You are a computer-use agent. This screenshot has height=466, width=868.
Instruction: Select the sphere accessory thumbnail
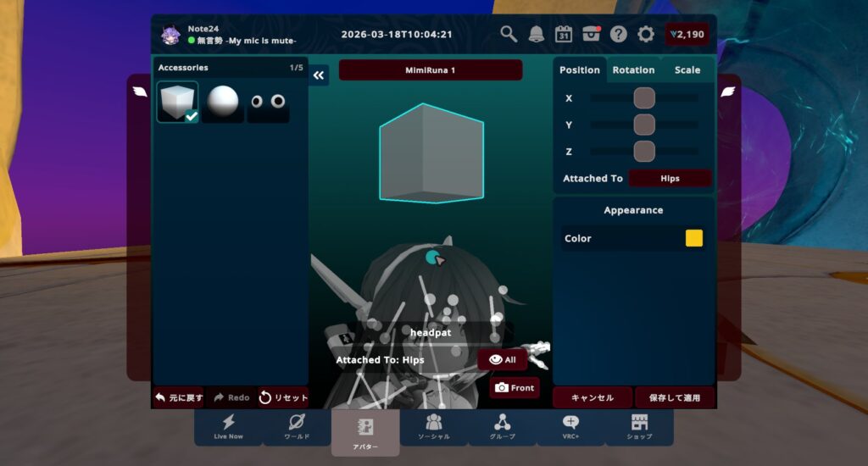coord(223,102)
